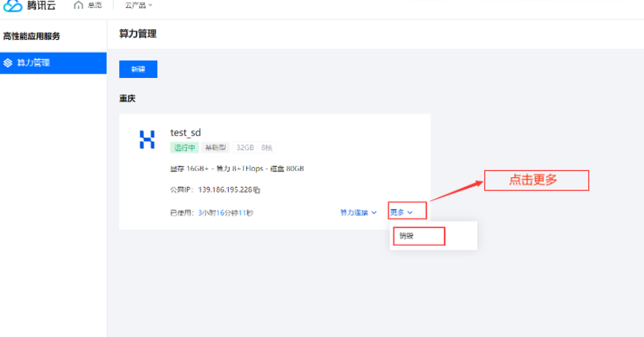Expand the 云产品 dropdown menu
The image size is (644, 337).
pos(138,5)
